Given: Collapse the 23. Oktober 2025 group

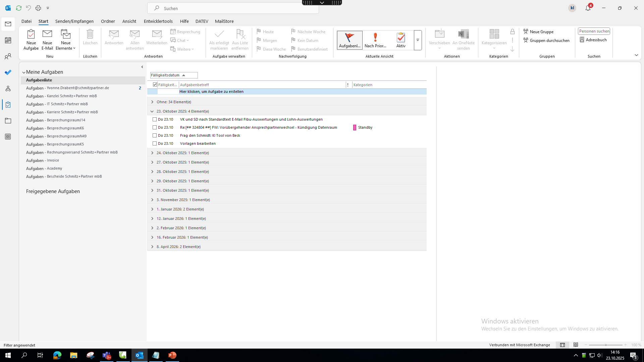Looking at the screenshot, I should tap(152, 111).
